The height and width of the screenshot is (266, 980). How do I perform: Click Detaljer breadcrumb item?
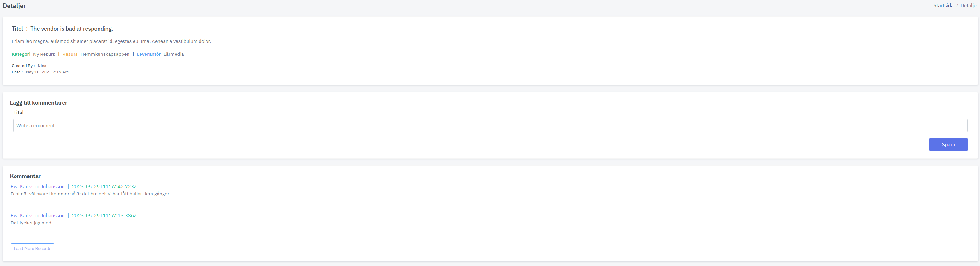tap(969, 6)
